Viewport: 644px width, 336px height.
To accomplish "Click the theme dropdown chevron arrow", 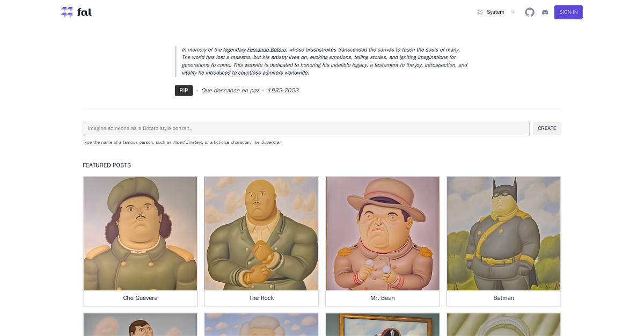I will tap(513, 12).
